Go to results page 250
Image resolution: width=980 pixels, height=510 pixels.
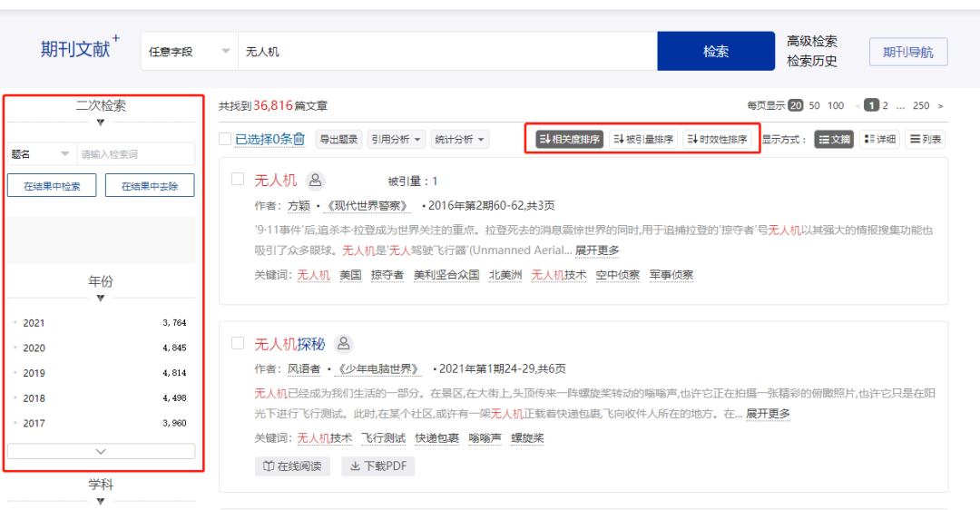click(x=921, y=105)
